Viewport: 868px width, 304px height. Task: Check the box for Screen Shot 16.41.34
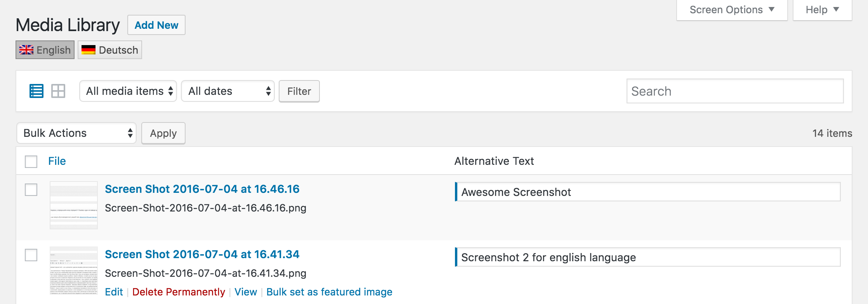point(31,255)
